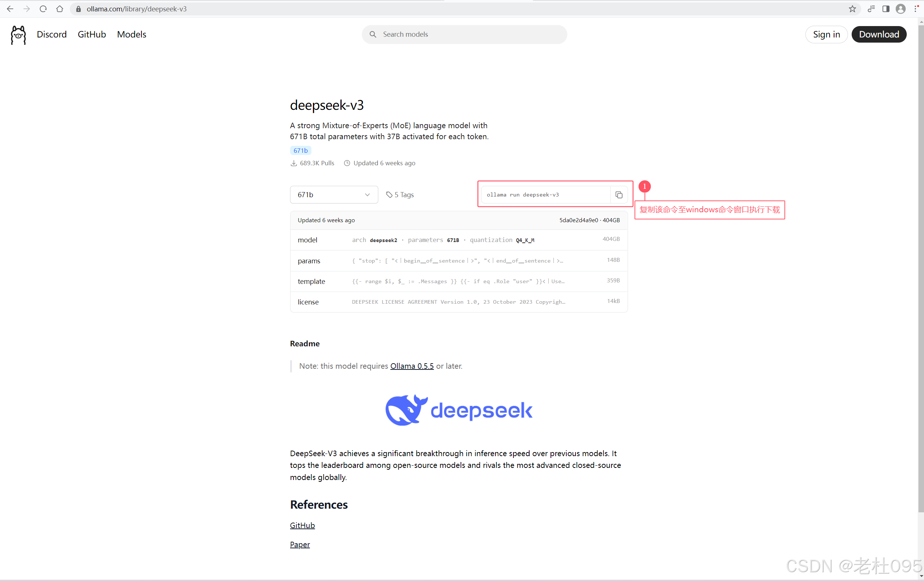Open the Models nav item
Image resolution: width=924 pixels, height=581 pixels.
click(131, 35)
